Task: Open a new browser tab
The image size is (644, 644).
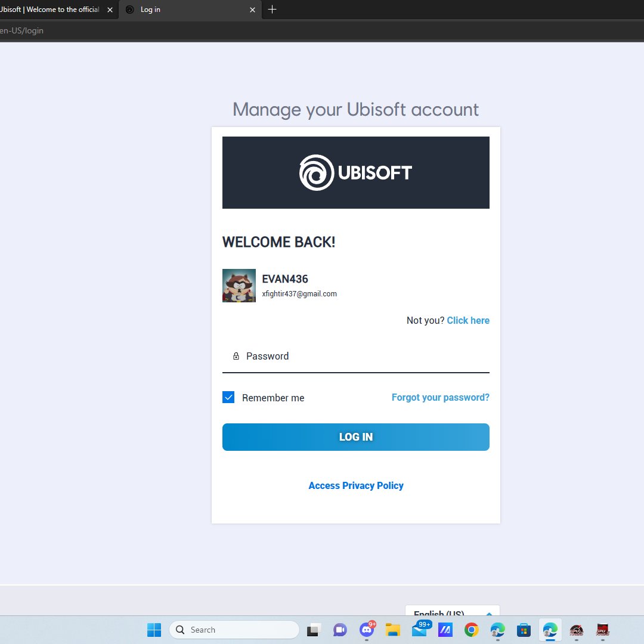Action: tap(272, 10)
